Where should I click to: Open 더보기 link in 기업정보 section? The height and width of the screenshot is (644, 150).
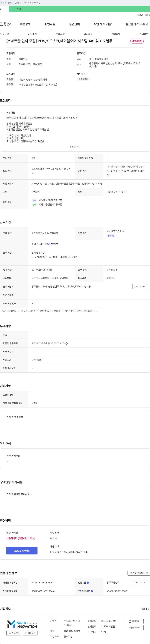tap(145, 609)
